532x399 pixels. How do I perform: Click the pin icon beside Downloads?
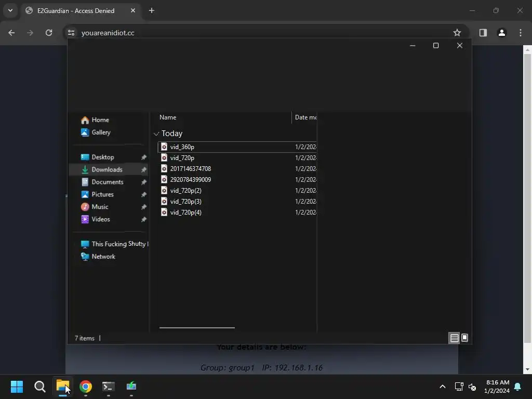[x=144, y=170]
